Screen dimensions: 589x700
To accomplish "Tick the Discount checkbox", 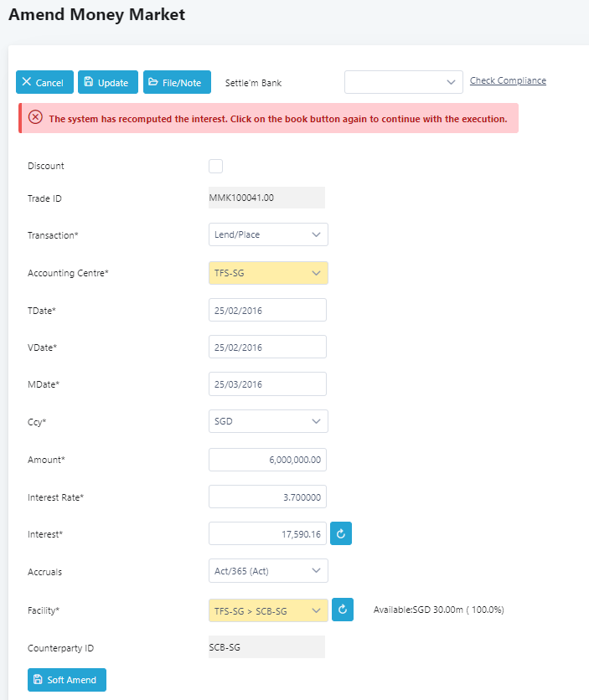I will point(215,166).
